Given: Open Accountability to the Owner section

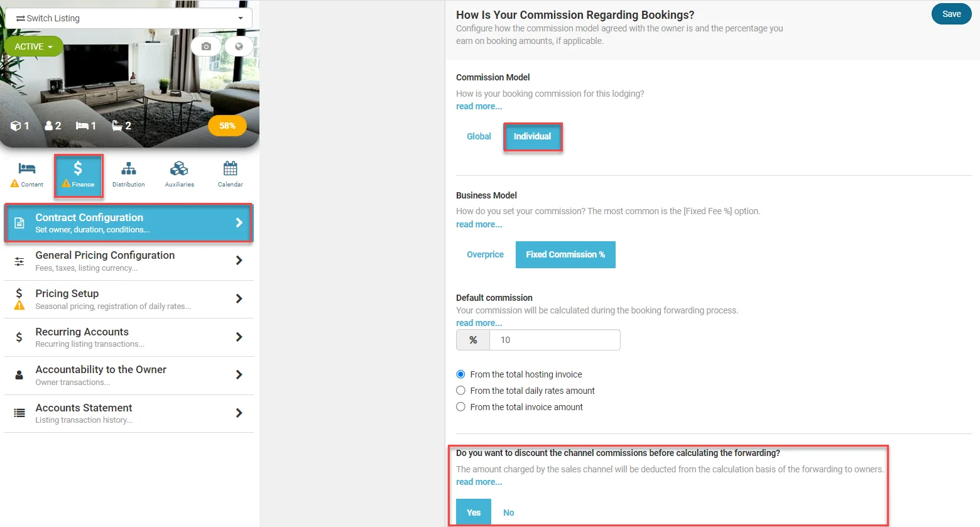Looking at the screenshot, I should tap(129, 375).
